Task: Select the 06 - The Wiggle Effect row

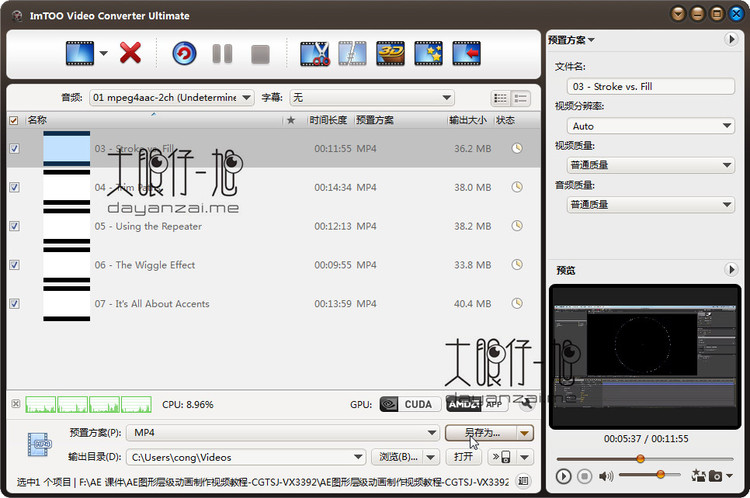Action: click(274, 265)
